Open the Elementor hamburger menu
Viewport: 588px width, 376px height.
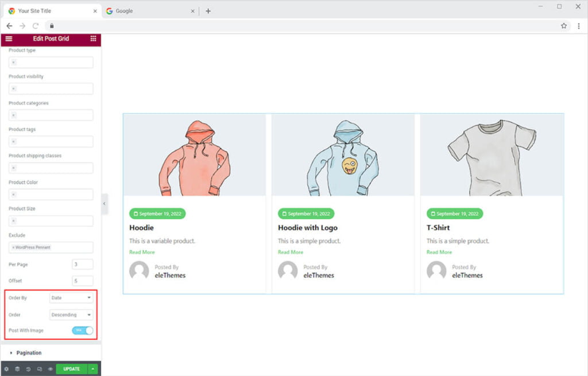coord(9,38)
